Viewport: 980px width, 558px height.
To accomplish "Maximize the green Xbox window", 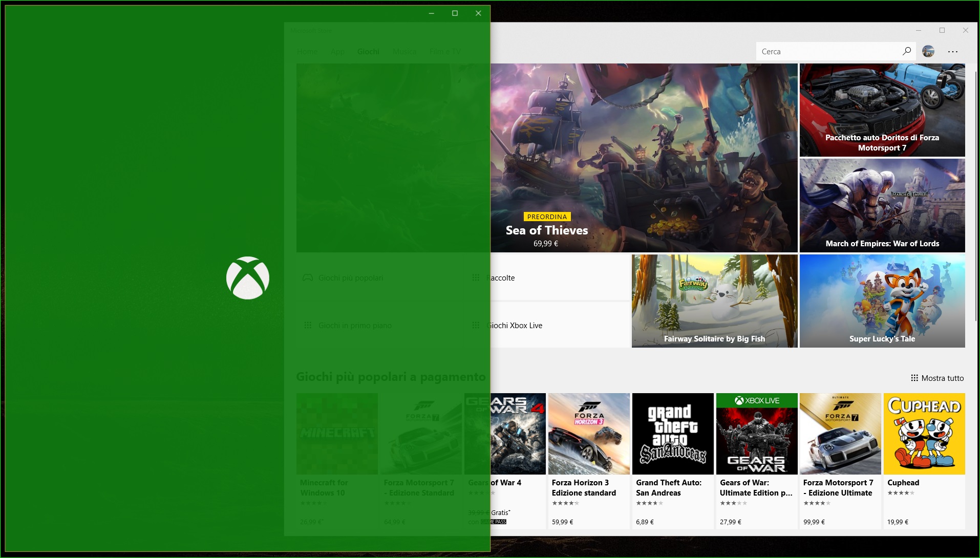I will tap(455, 13).
